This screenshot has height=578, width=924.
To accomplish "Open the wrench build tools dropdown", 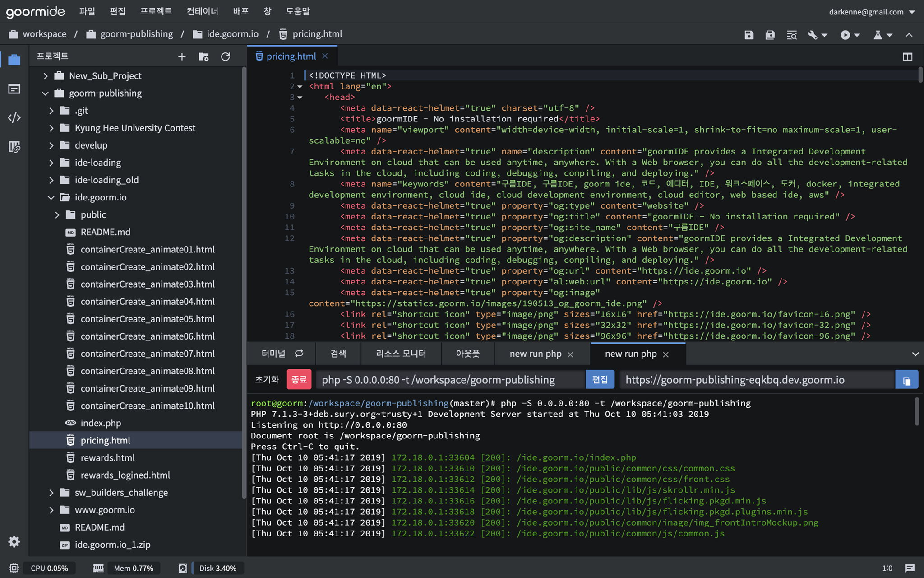I will click(x=817, y=35).
